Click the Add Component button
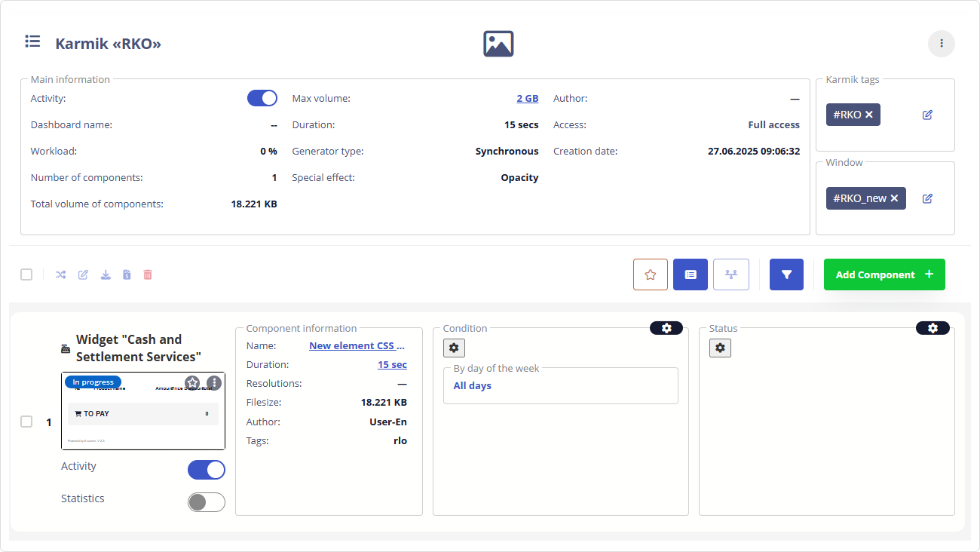Viewport: 980px width, 552px height. [x=884, y=274]
